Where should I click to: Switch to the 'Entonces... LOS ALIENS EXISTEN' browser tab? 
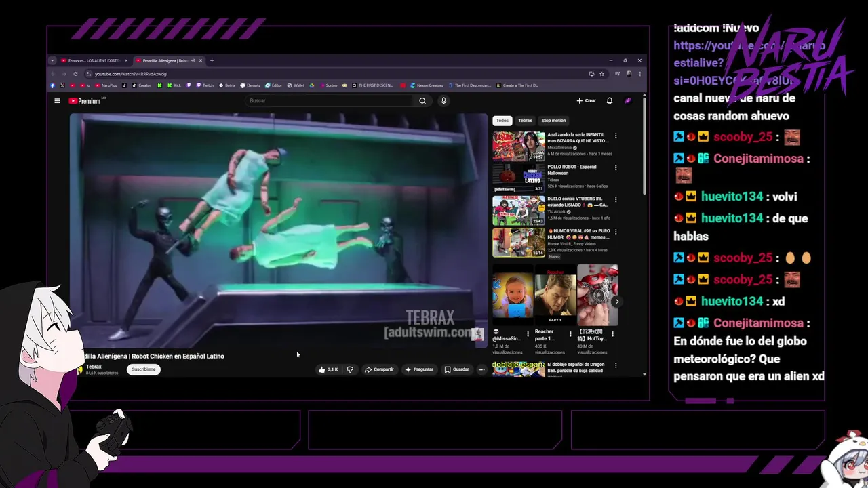coord(94,60)
